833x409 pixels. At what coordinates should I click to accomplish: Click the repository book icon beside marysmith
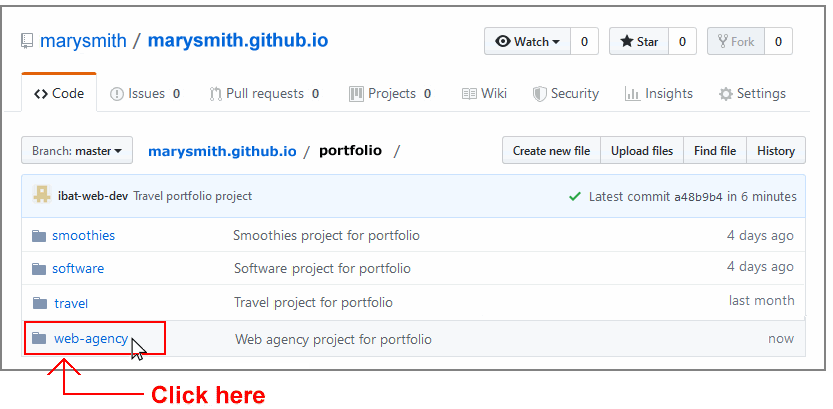pyautogui.click(x=27, y=41)
